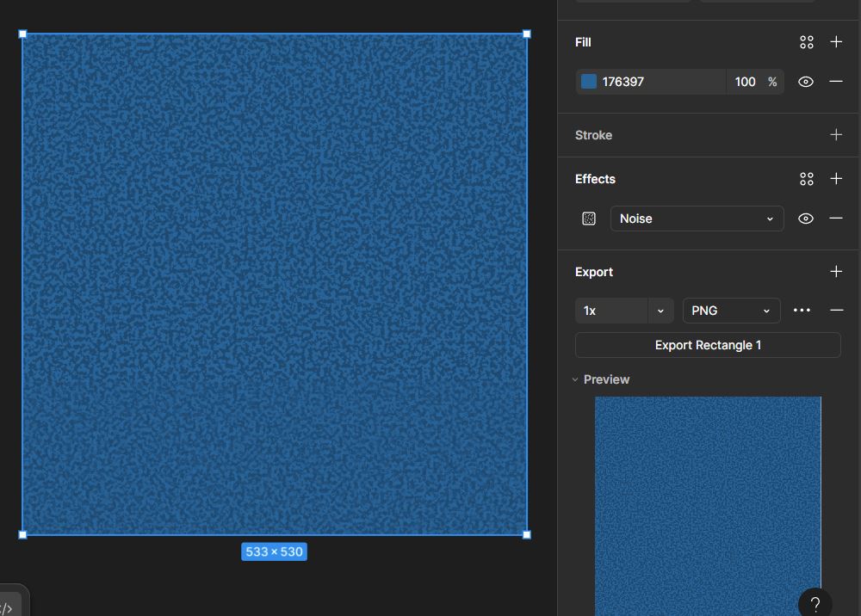This screenshot has width=861, height=616.
Task: Click the 1x export scale field
Action: (611, 311)
